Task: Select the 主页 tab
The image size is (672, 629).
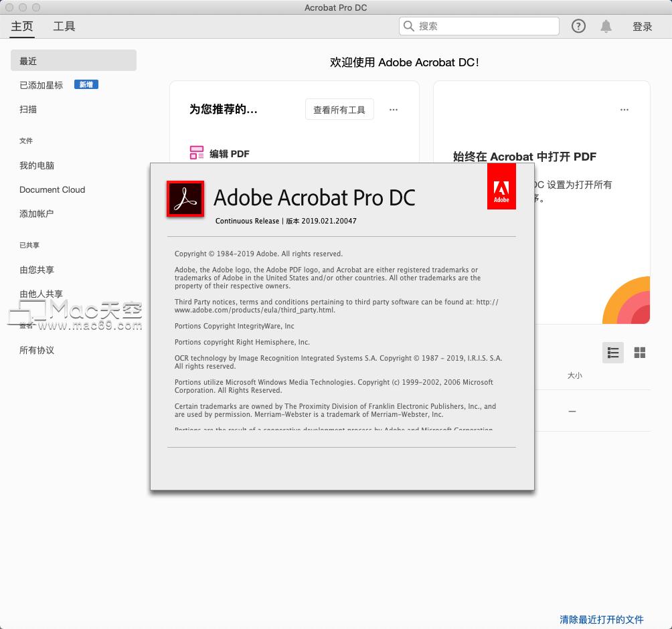Action: tap(22, 26)
